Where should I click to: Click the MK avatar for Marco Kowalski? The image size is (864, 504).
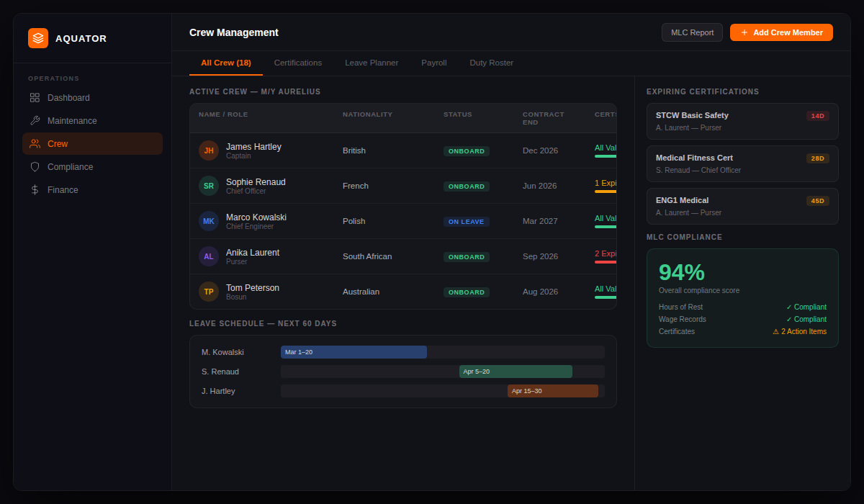(209, 221)
